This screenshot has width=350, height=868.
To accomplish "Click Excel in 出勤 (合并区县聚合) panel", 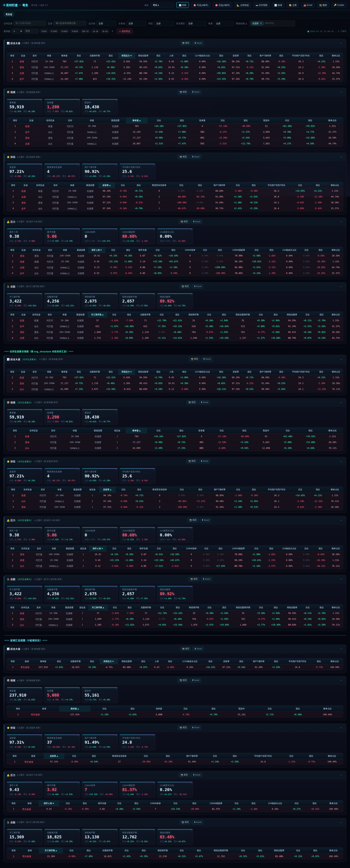I will point(206,579).
